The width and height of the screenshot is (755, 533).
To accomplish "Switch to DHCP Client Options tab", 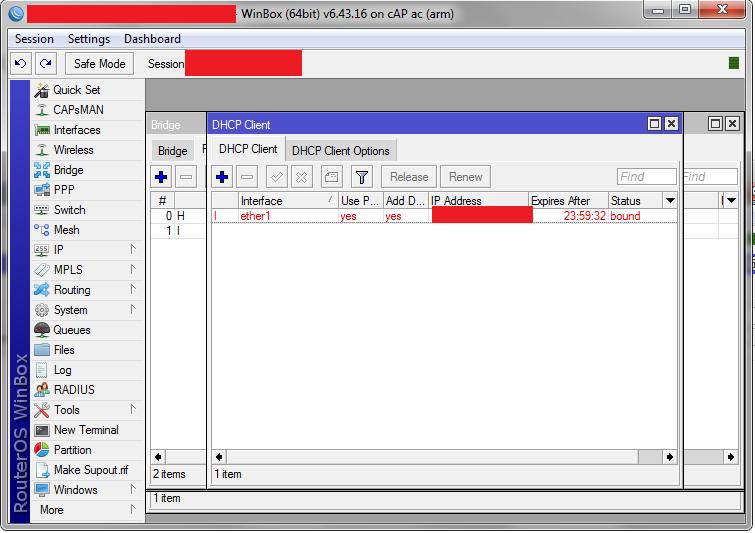I will pyautogui.click(x=341, y=151).
